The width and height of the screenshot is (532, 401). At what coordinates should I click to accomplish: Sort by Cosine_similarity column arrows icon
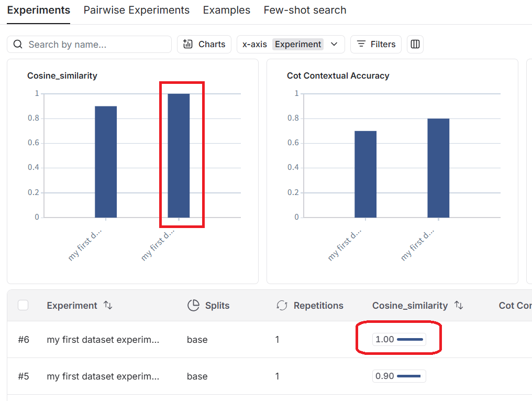tap(459, 305)
